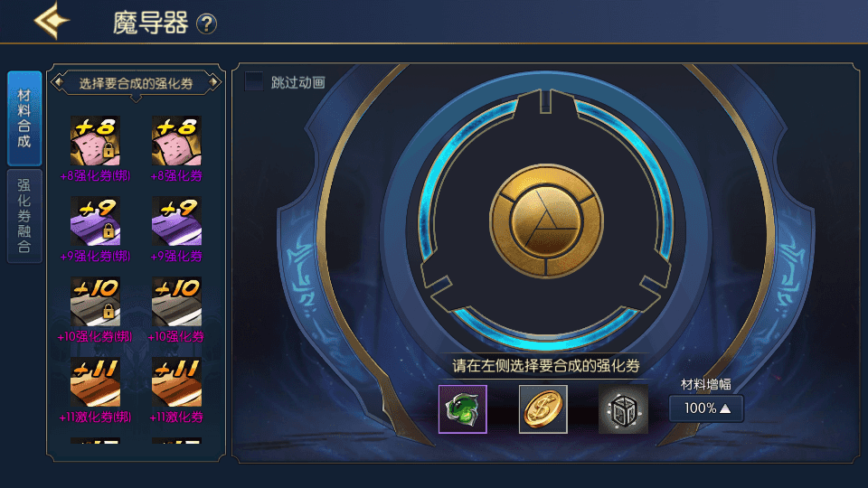Image resolution: width=868 pixels, height=488 pixels.
Task: Click the green gem material slot
Action: tap(463, 409)
